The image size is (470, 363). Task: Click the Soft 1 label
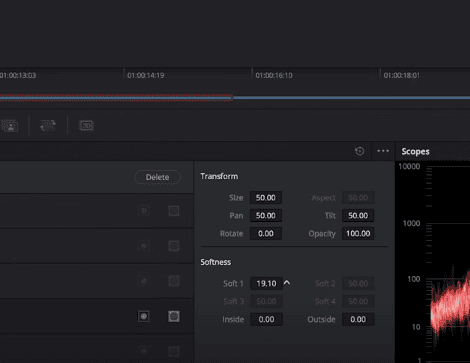(233, 283)
